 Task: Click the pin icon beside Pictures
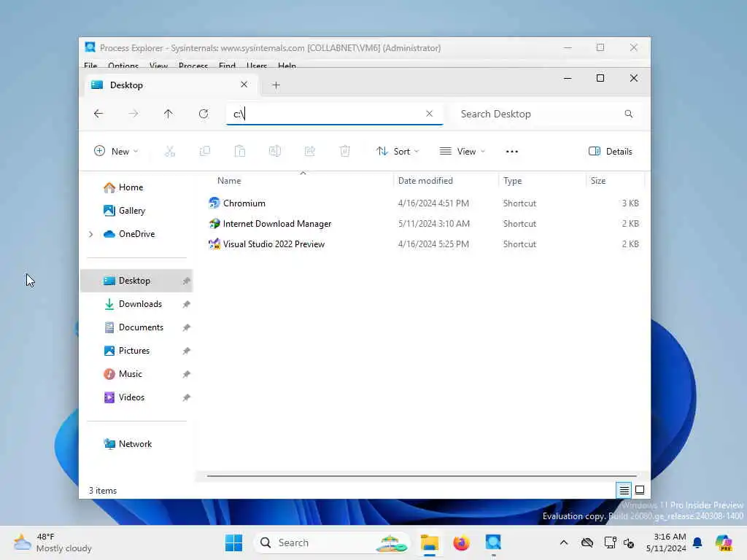[x=186, y=351]
